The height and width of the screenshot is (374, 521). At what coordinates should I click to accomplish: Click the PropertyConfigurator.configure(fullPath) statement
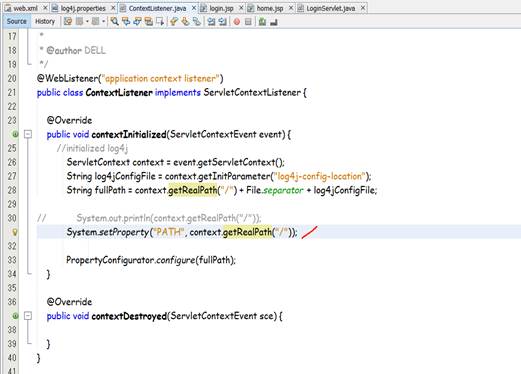click(151, 260)
